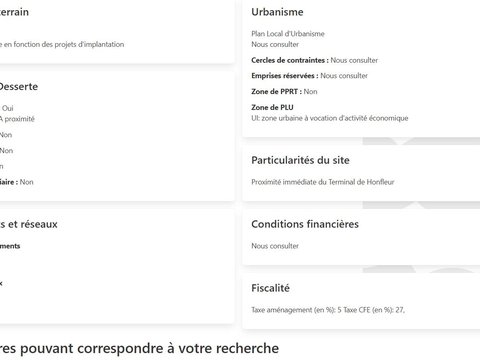
Task: Click the Urbanisme section heading
Action: pyautogui.click(x=277, y=12)
